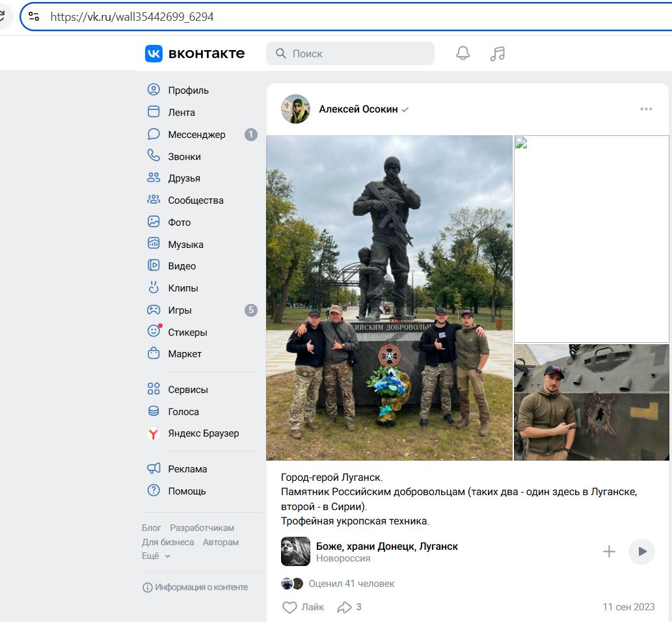
Task: Click the share arrow icon on post
Action: point(344,608)
